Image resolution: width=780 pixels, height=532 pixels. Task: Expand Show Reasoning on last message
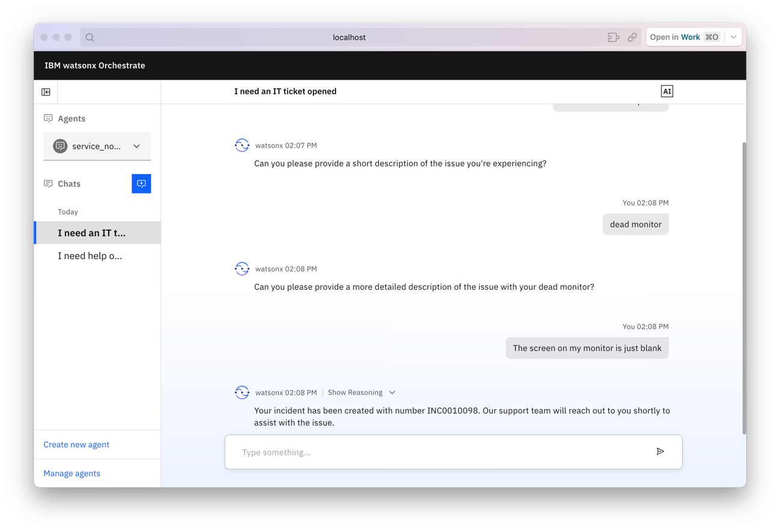coord(361,393)
